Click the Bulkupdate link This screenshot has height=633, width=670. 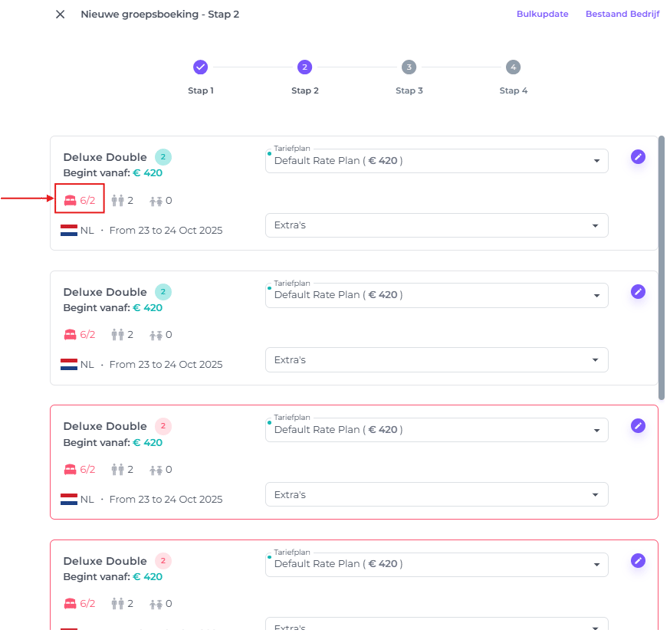tap(542, 14)
